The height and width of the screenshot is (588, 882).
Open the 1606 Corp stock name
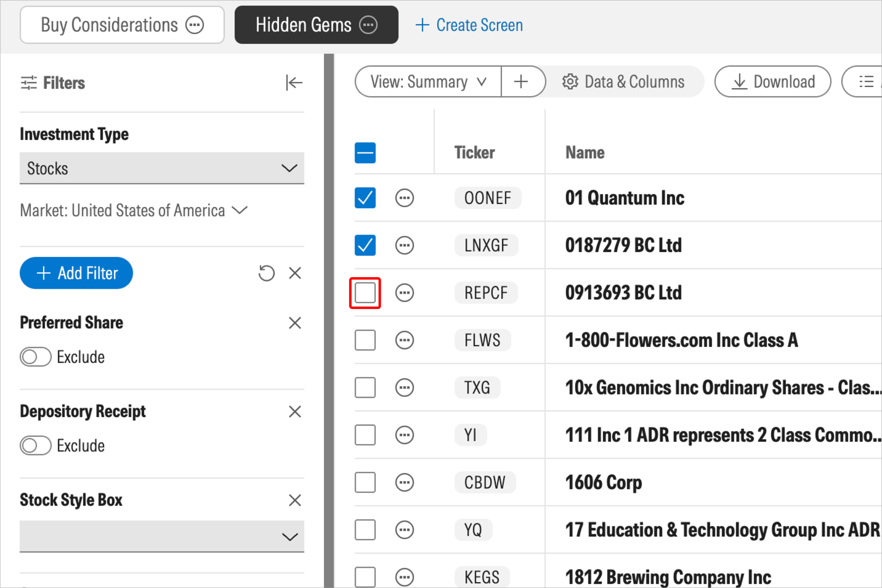(x=604, y=483)
